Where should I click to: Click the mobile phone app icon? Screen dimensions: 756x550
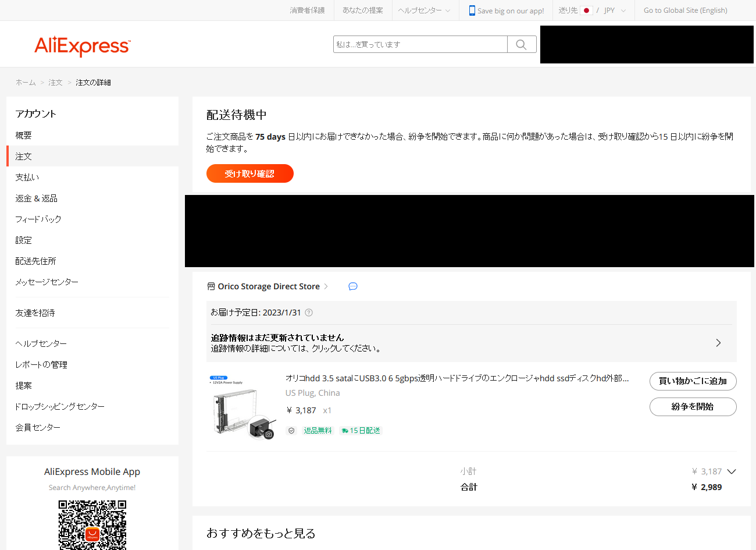472,10
